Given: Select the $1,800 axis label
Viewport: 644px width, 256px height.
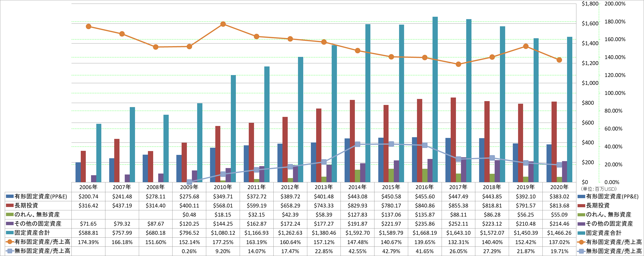Looking at the screenshot, I should (590, 4).
